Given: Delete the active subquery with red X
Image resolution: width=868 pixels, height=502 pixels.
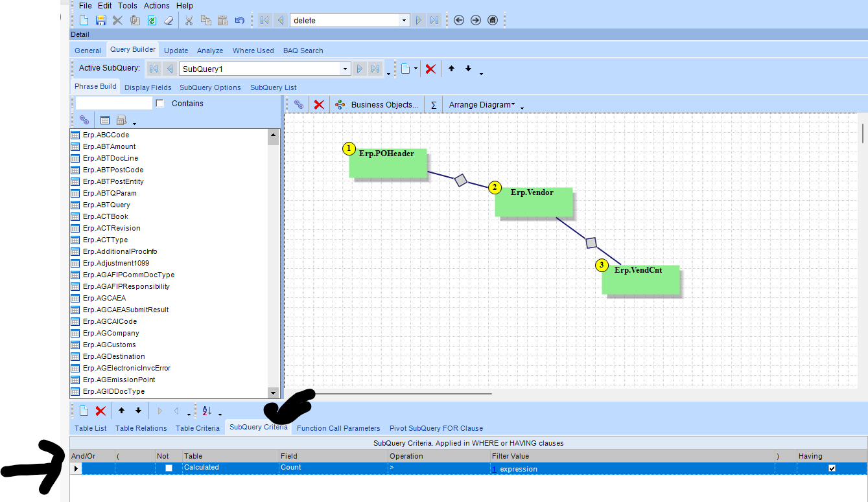Looking at the screenshot, I should (430, 69).
